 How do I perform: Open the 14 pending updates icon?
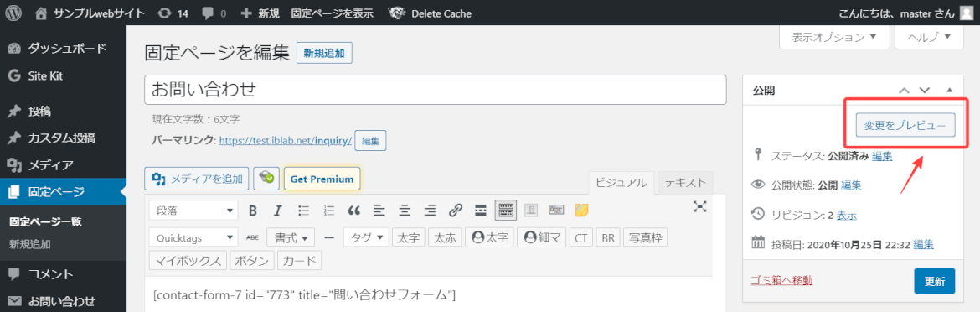173,13
